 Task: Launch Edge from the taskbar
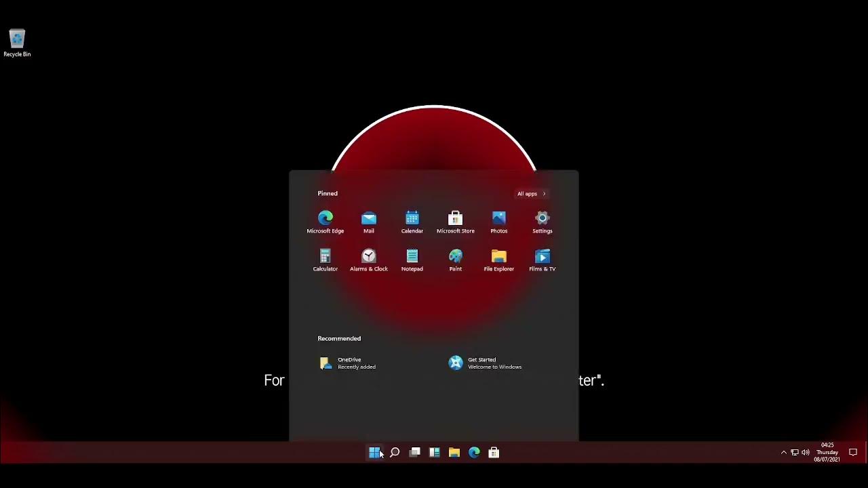(474, 453)
